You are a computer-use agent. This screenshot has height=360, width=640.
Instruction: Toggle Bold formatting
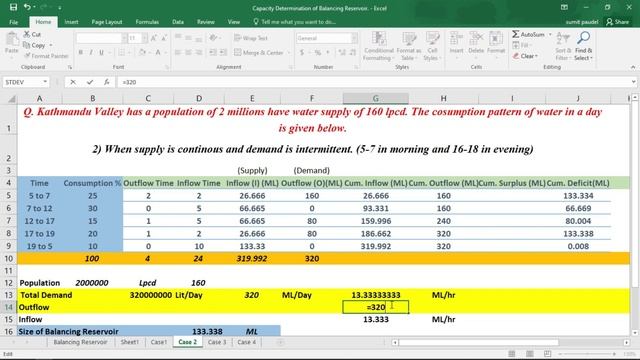(81, 52)
